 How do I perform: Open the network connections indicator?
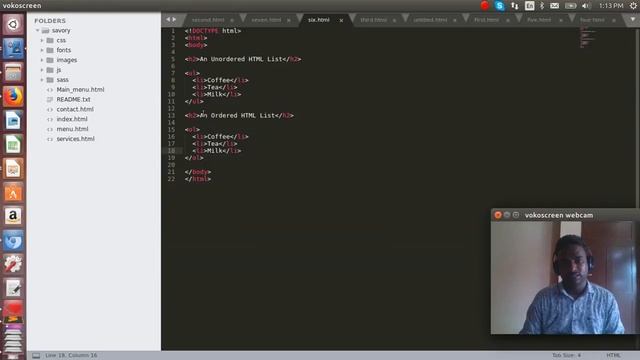pos(515,6)
